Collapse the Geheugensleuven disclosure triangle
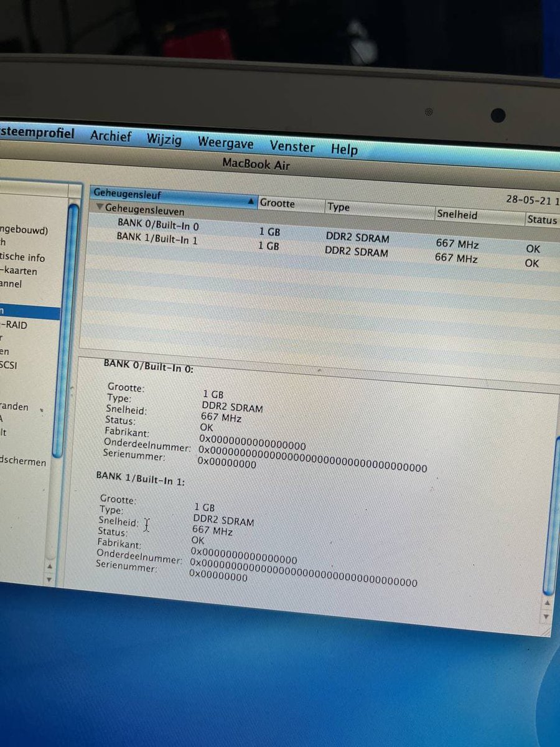The image size is (560, 747). (100, 208)
